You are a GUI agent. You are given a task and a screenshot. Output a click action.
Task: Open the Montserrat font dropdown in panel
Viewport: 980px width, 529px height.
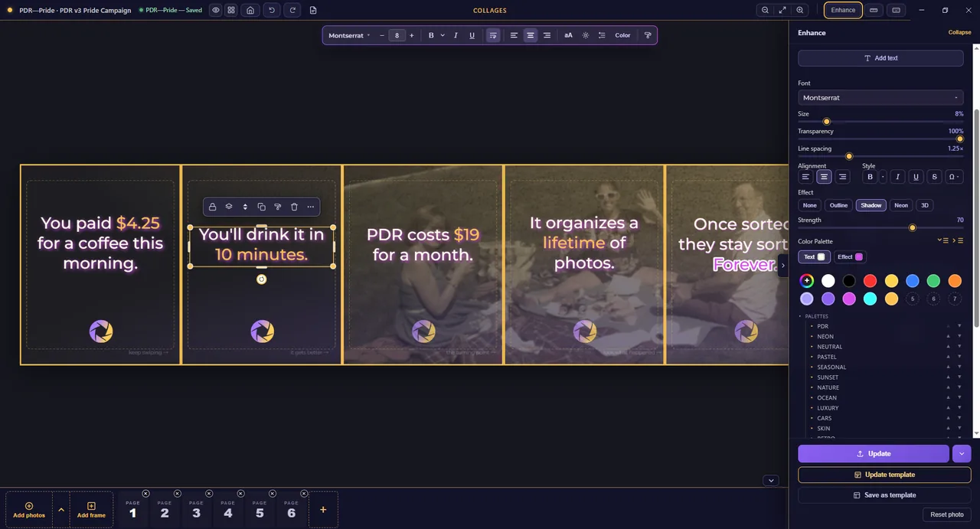[880, 97]
